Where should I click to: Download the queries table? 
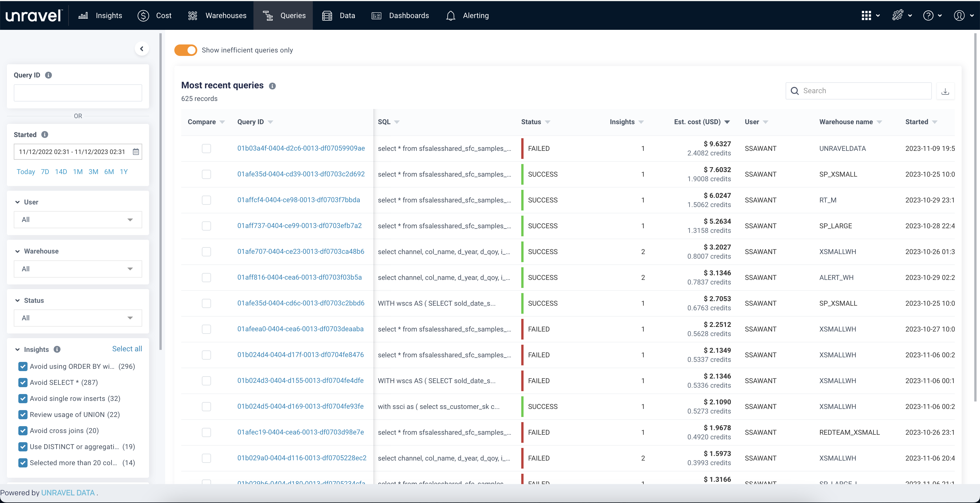click(945, 91)
